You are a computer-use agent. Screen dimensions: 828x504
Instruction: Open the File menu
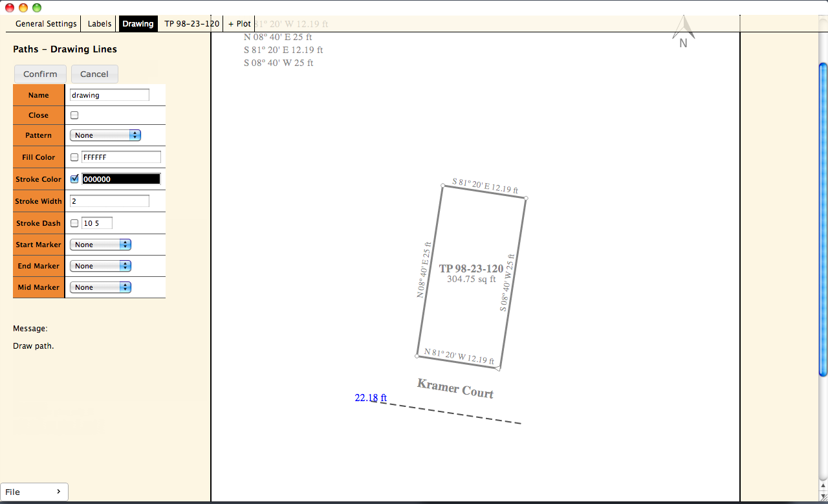tap(34, 492)
